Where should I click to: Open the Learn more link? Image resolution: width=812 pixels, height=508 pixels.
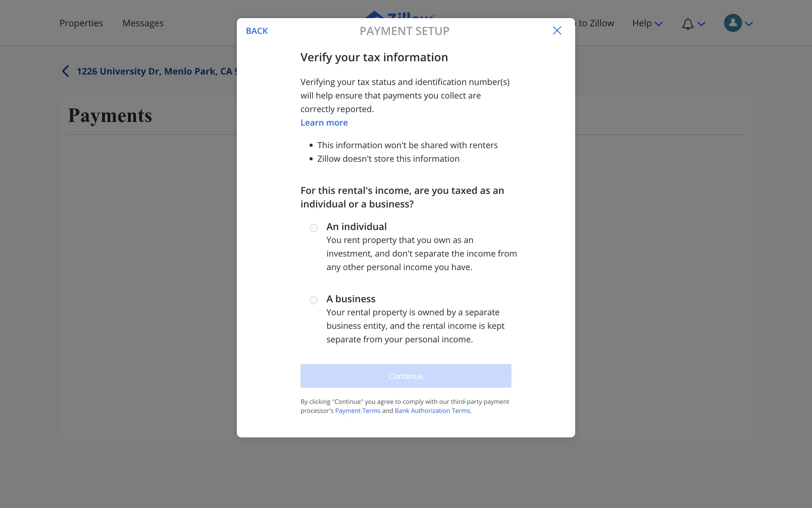[x=324, y=122]
